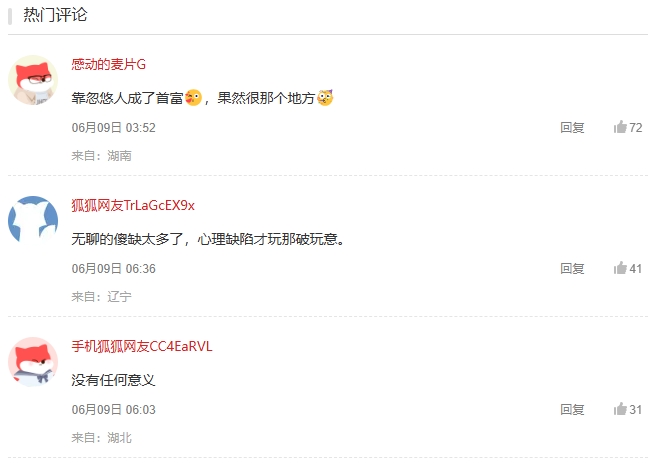
Task: Click comment text 没有任何意义
Action: 113,380
